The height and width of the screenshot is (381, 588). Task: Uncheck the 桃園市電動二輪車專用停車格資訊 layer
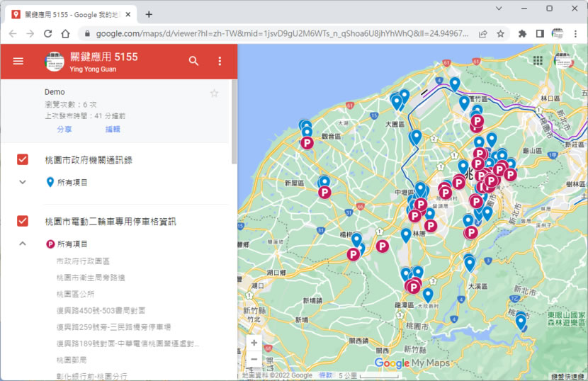coord(23,221)
